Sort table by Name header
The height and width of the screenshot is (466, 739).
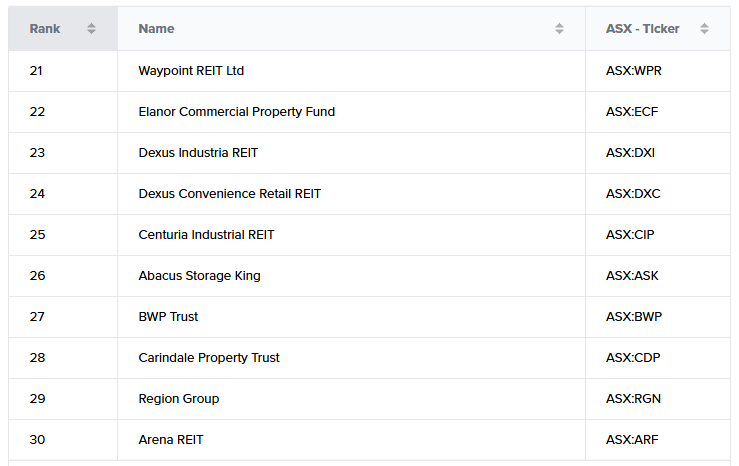[x=156, y=29]
